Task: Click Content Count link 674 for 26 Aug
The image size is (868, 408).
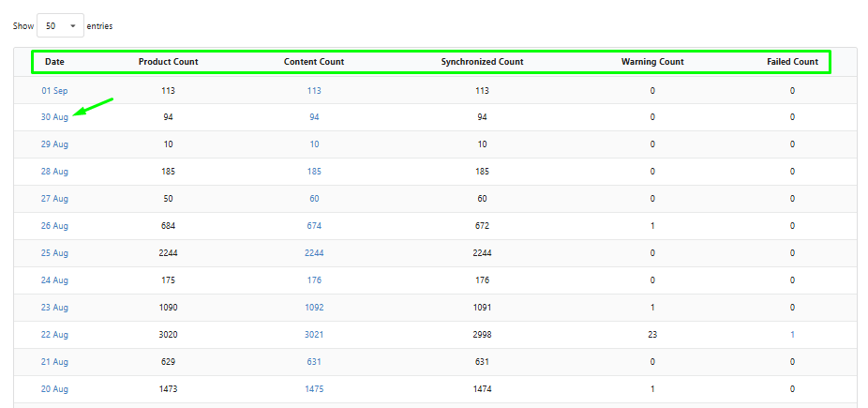Action: point(314,226)
